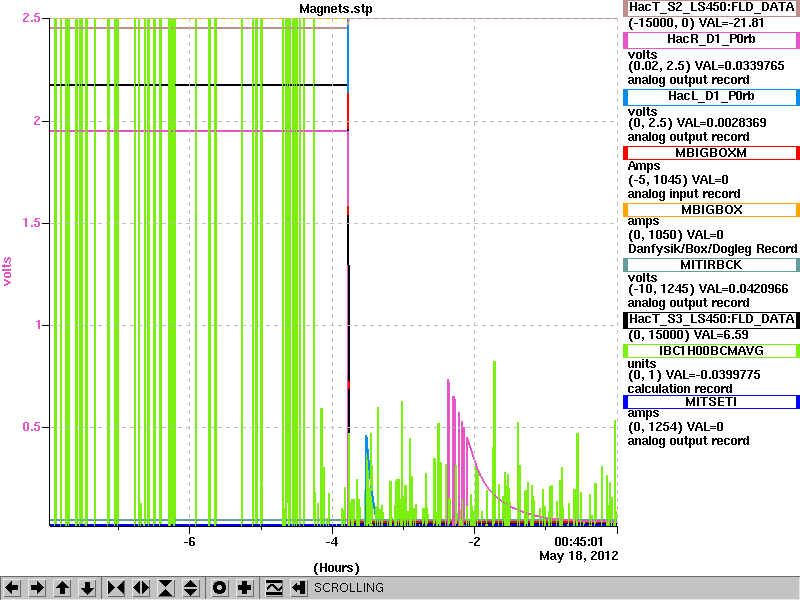This screenshot has width=800, height=600.
Task: Select the HacT_S2_LS450:FLD_DATA legend curve
Action: tap(711, 7)
